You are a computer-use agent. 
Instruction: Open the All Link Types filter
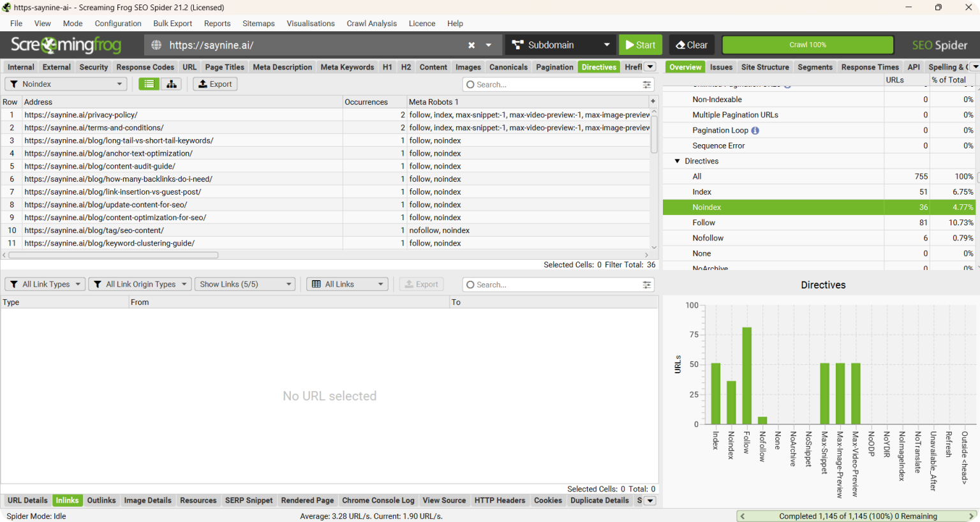[x=45, y=285]
